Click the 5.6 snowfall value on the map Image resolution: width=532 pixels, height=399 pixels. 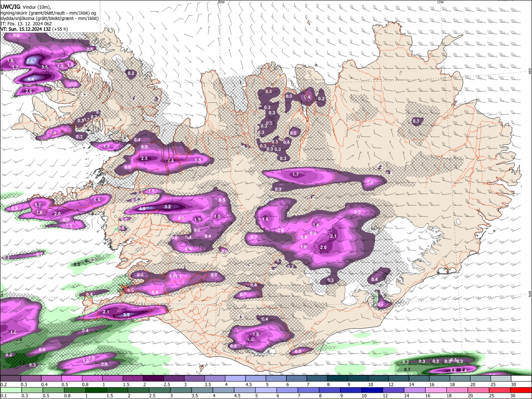(x=30, y=61)
